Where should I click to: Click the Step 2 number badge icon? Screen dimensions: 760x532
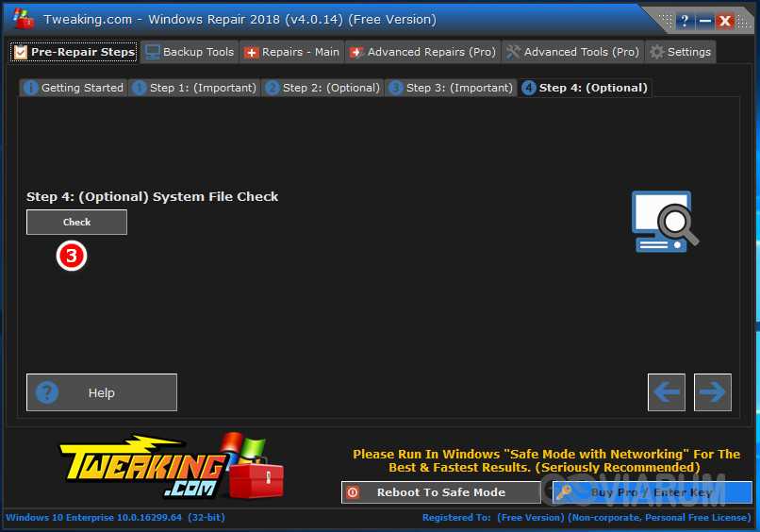272,88
